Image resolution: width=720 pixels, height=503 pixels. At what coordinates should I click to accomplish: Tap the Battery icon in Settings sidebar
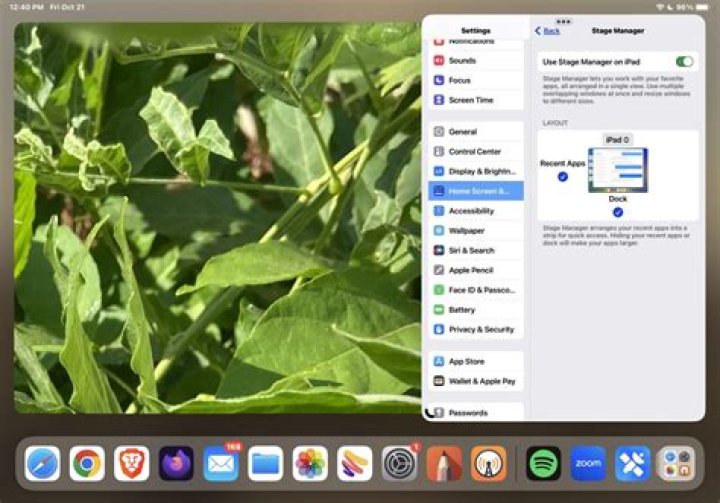pyautogui.click(x=439, y=310)
